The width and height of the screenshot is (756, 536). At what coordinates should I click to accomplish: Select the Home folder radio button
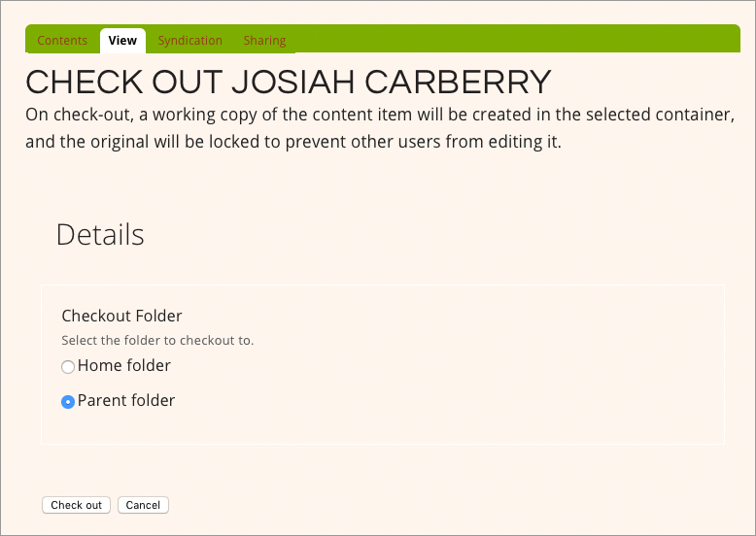[68, 367]
